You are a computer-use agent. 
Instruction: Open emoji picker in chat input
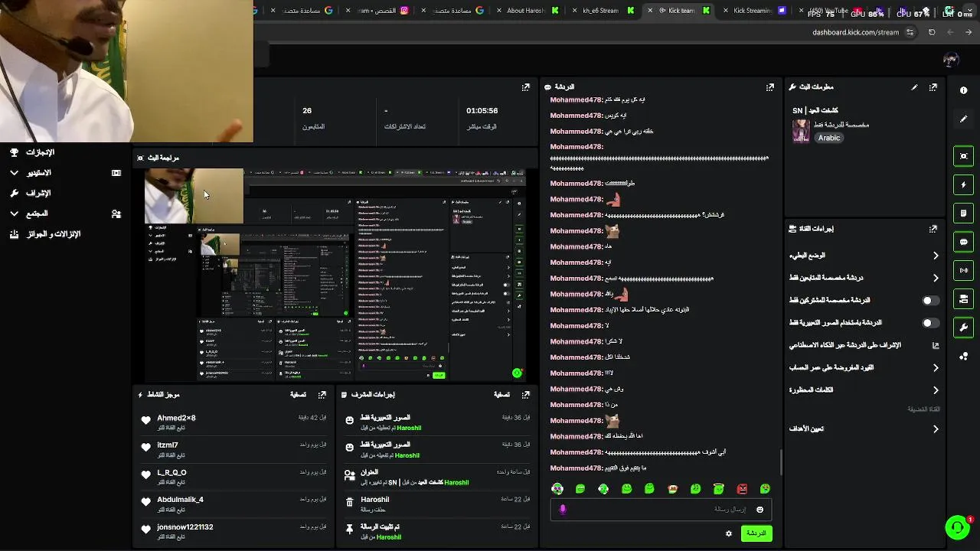(x=759, y=510)
